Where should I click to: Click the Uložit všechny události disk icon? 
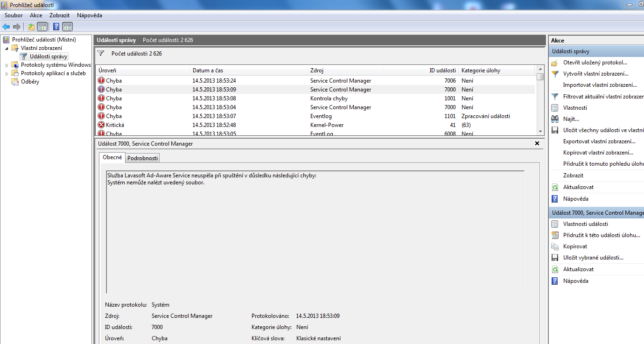555,130
